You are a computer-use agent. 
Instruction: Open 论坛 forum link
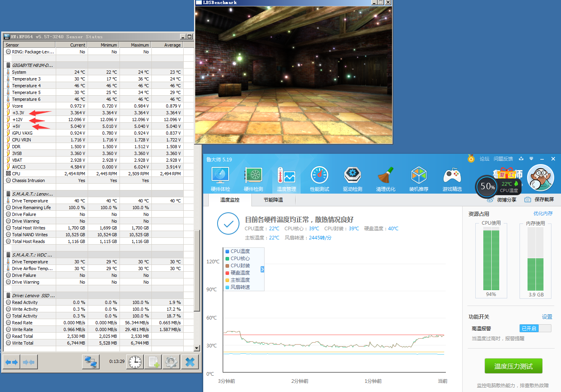coord(484,159)
